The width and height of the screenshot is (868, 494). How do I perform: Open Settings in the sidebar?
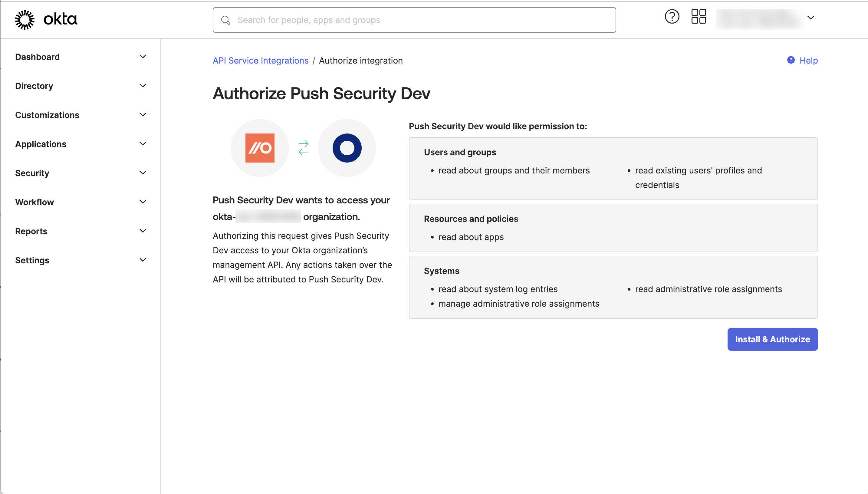(x=32, y=260)
